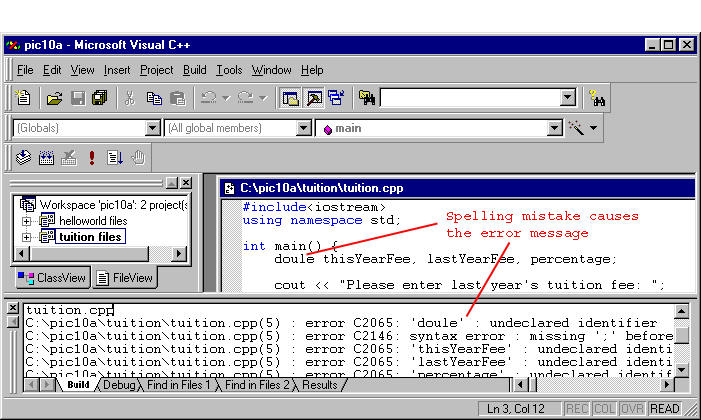Click the workspace tree scroll-right arrow
Viewport: 701px width, 420px height.
(179, 254)
